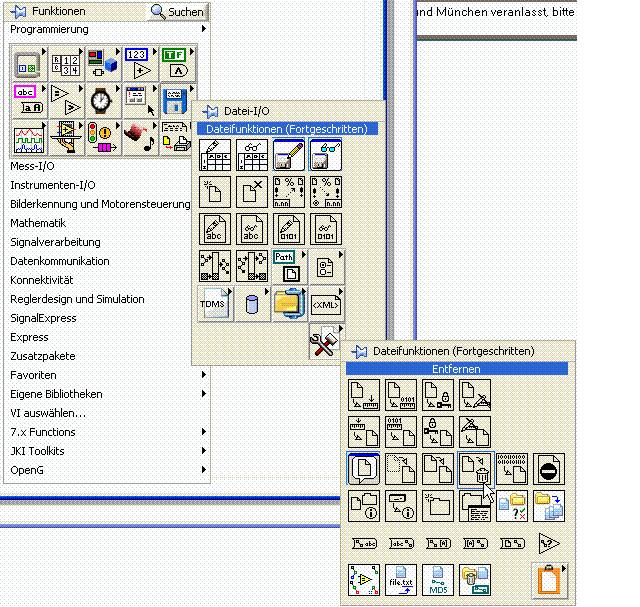
Task: Select Read from Binary File (0101 glasses)
Action: click(326, 229)
